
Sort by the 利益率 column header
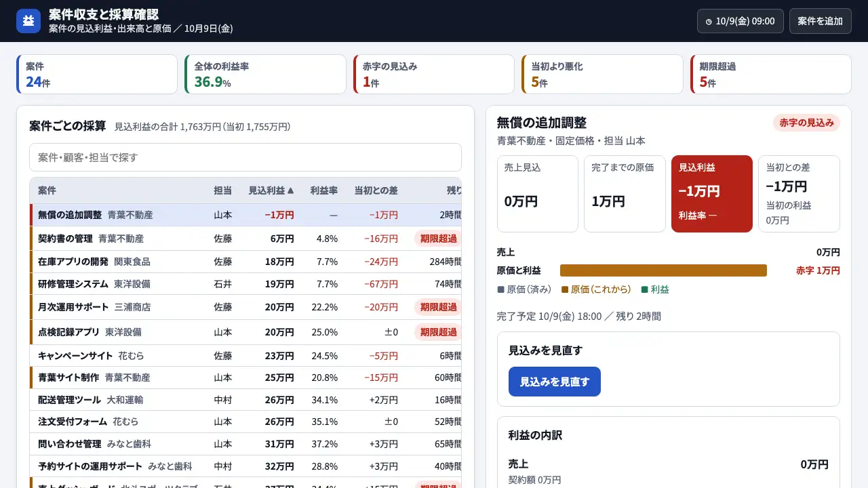click(323, 190)
